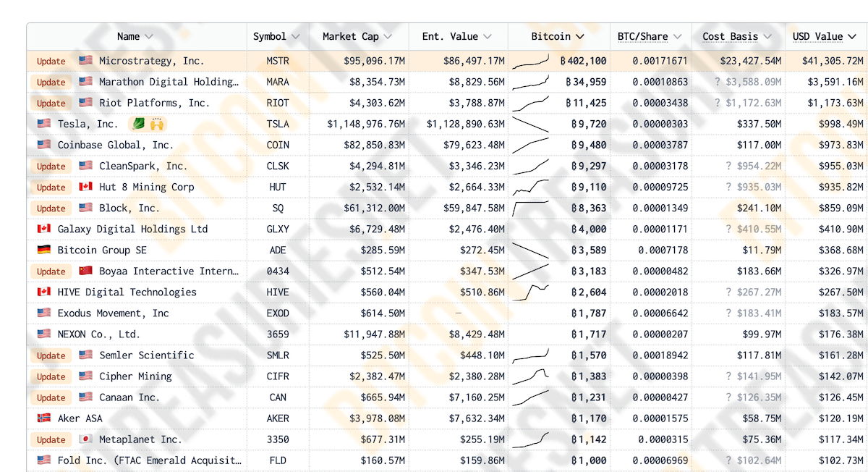Click the US flag next to Exodus Movement

44,313
